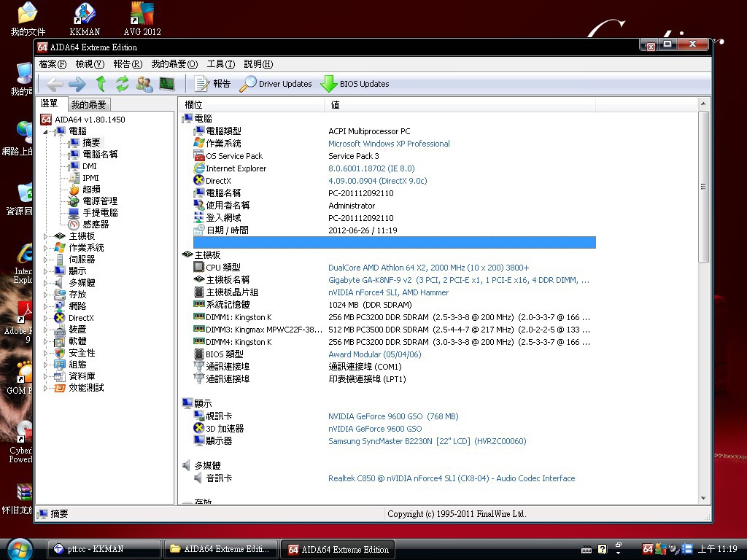The height and width of the screenshot is (560, 747).
Task: Select the 超頻 overclock item with flame icon
Action: point(91,190)
